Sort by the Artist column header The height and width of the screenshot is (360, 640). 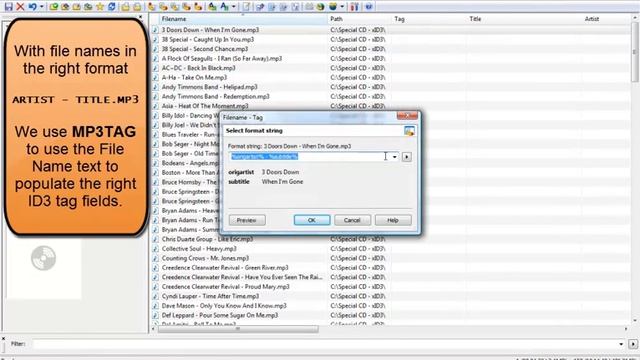(x=606, y=19)
